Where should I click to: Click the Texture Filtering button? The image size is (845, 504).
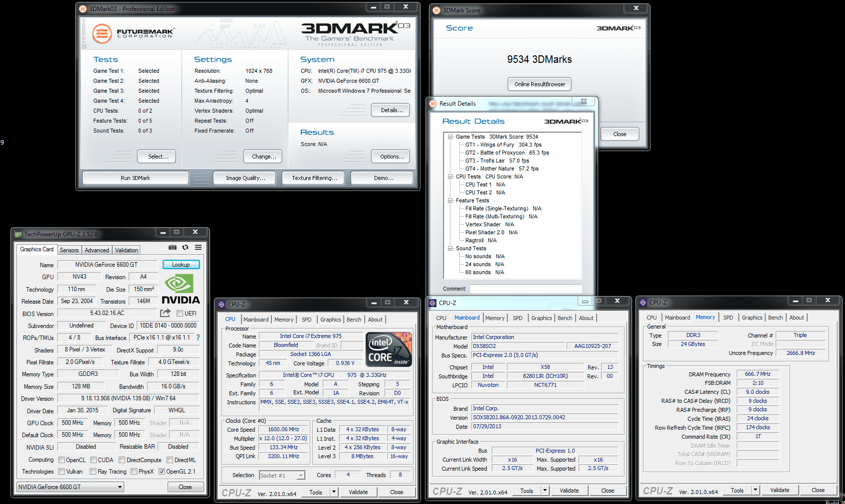pyautogui.click(x=314, y=178)
